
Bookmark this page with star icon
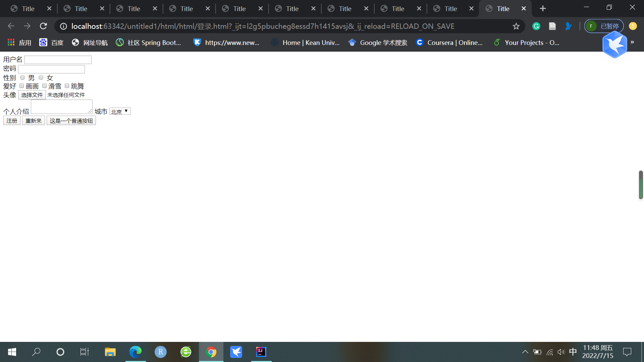click(516, 26)
